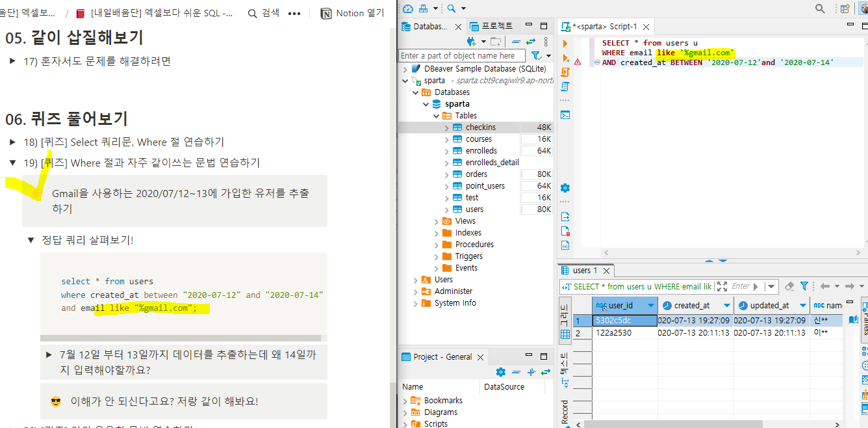This screenshot has width=868, height=428.
Task: Click the export output file icon in editor sidebar
Action: (x=565, y=217)
